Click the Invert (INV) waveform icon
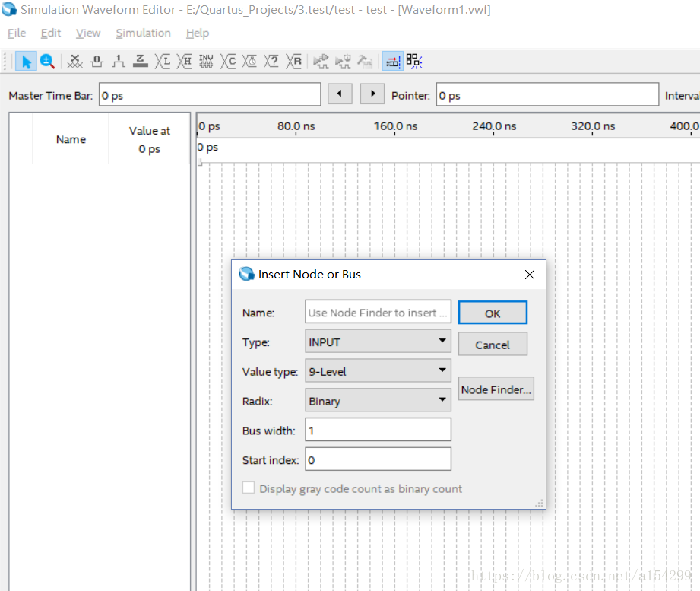This screenshot has height=591, width=700. (206, 61)
